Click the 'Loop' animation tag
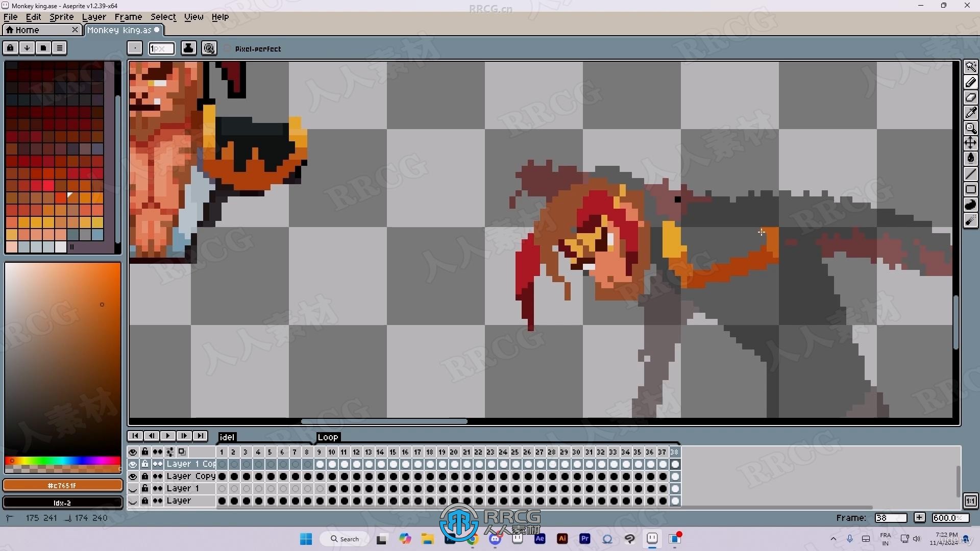Viewport: 980px width, 551px height. click(328, 437)
